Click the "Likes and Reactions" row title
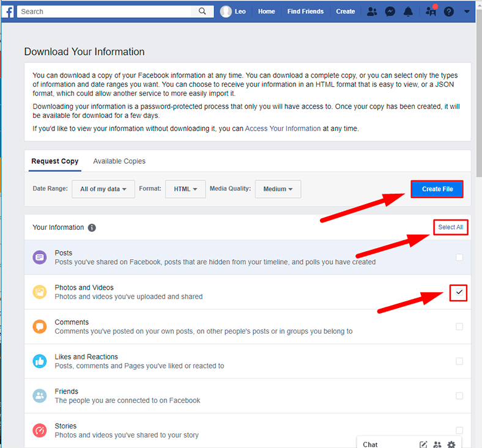 (86, 357)
